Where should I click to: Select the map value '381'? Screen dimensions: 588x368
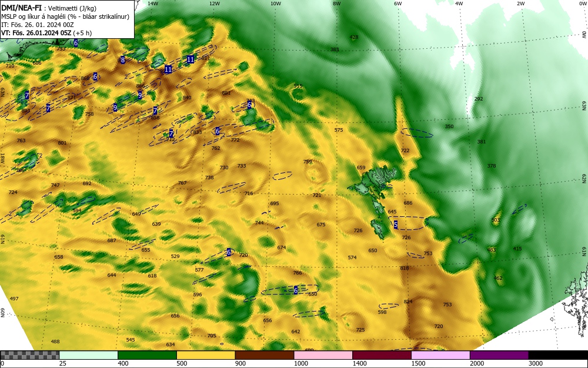point(481,142)
